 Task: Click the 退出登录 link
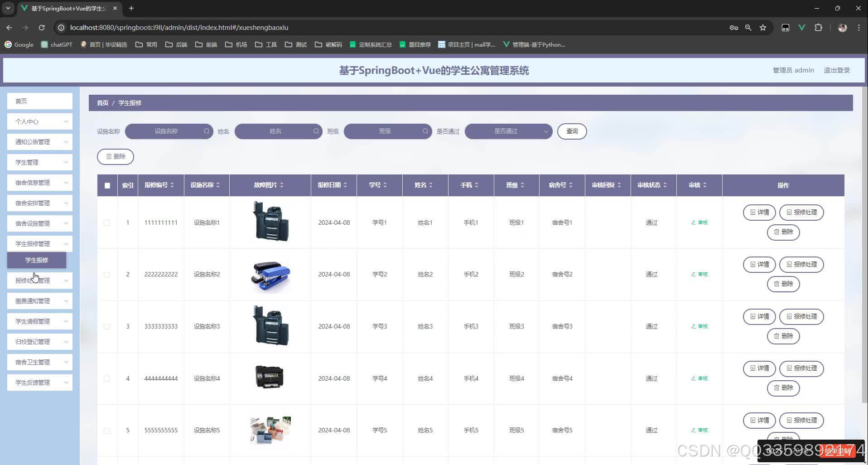(x=837, y=70)
